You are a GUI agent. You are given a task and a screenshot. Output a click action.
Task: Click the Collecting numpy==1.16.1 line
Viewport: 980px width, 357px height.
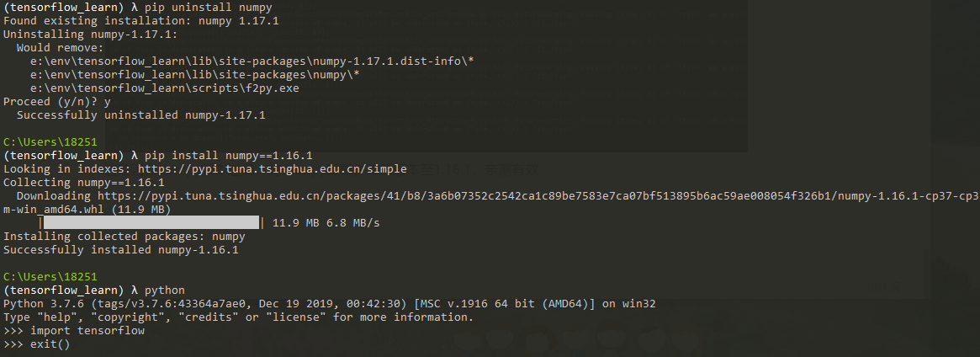point(84,182)
